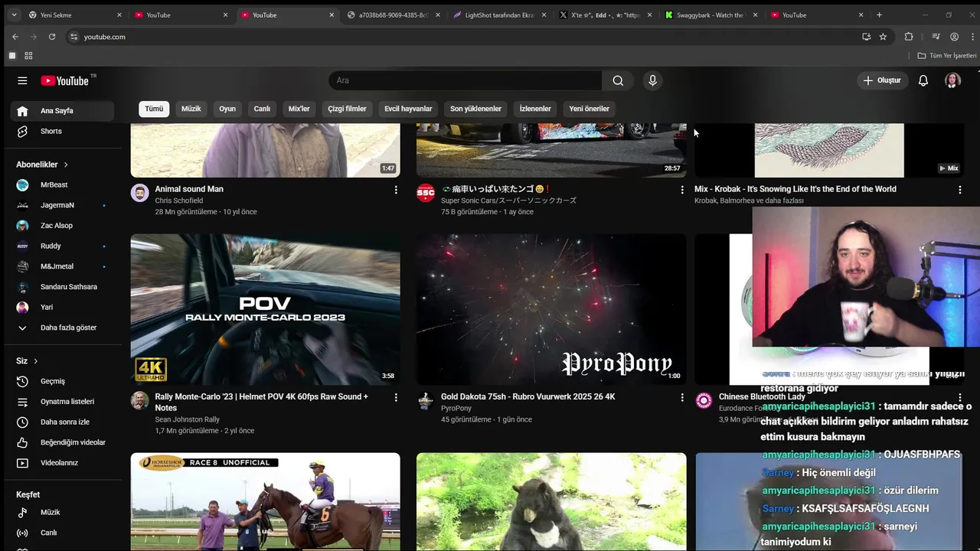Select the İzlenenler filter chip
Image resolution: width=980 pixels, height=551 pixels.
pyautogui.click(x=535, y=109)
